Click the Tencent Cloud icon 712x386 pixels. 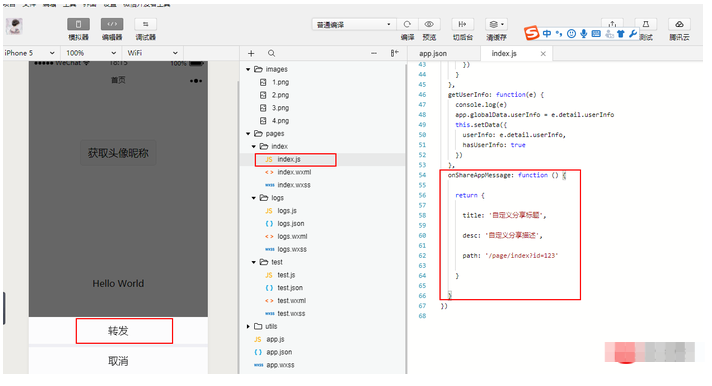pos(679,24)
